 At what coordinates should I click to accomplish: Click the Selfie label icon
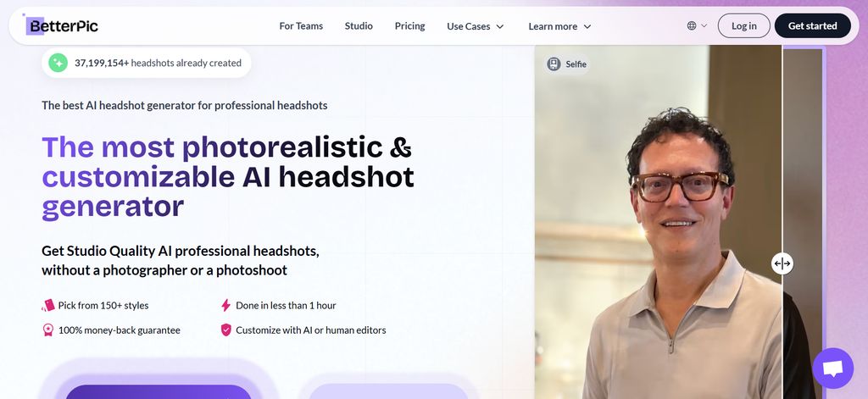coord(554,64)
